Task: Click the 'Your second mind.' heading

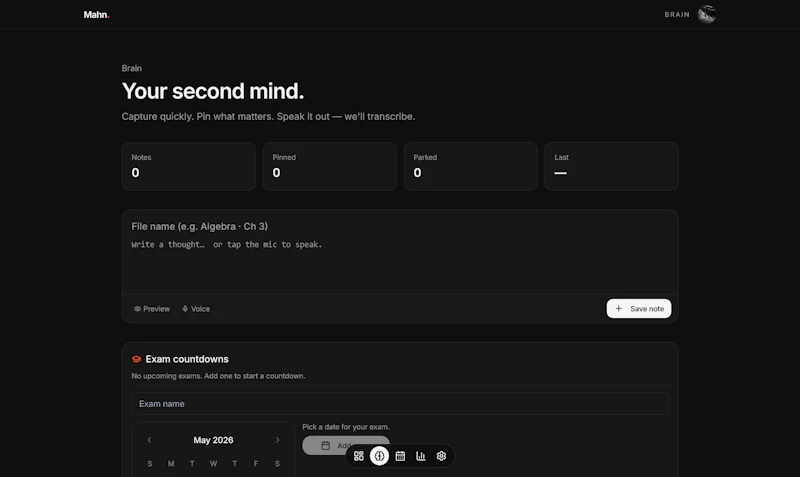Action: [213, 91]
